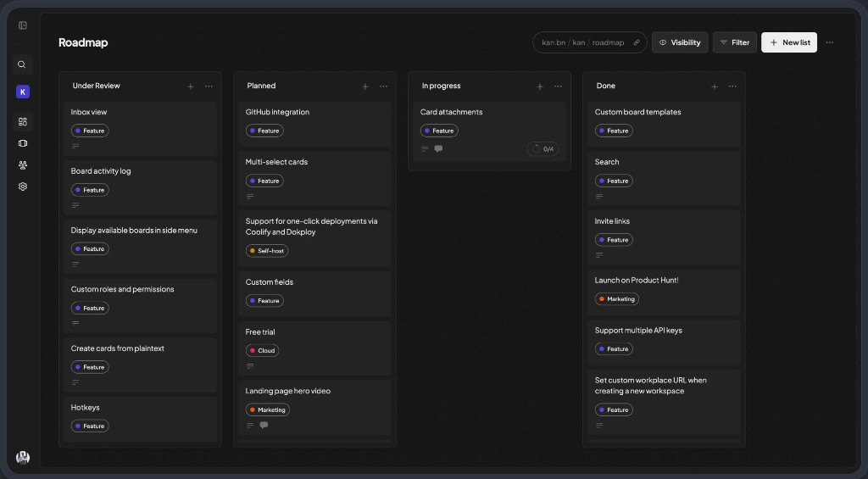Open the one-click deployments via Coolify card

[x=315, y=238]
